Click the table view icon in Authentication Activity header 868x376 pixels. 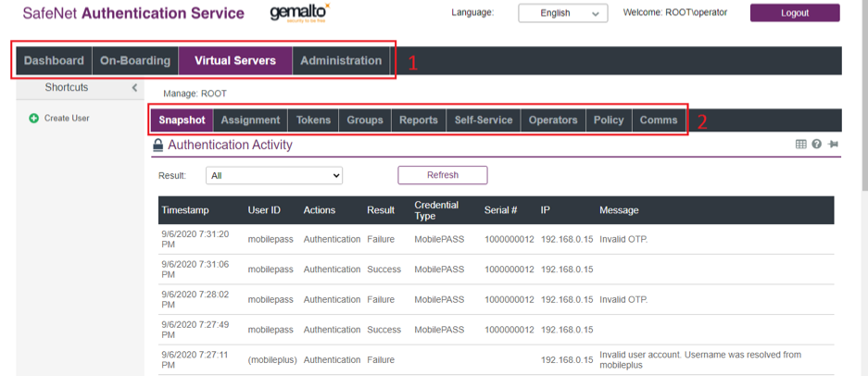pos(800,144)
